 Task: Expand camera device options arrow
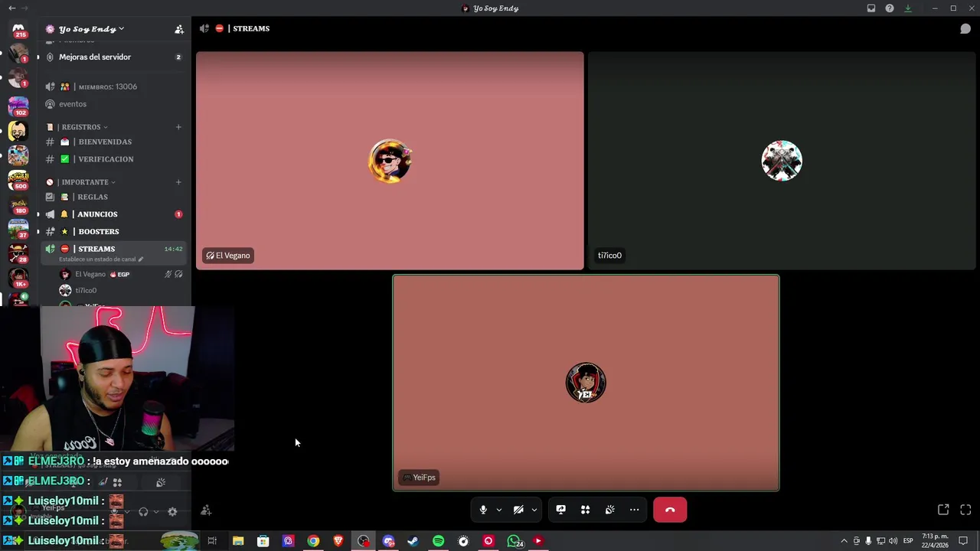point(534,510)
